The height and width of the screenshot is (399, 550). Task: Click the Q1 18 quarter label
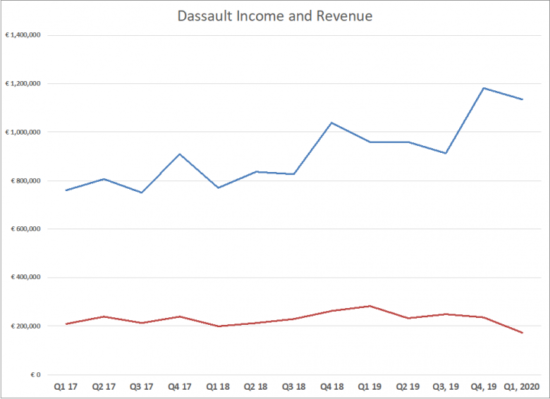(218, 387)
